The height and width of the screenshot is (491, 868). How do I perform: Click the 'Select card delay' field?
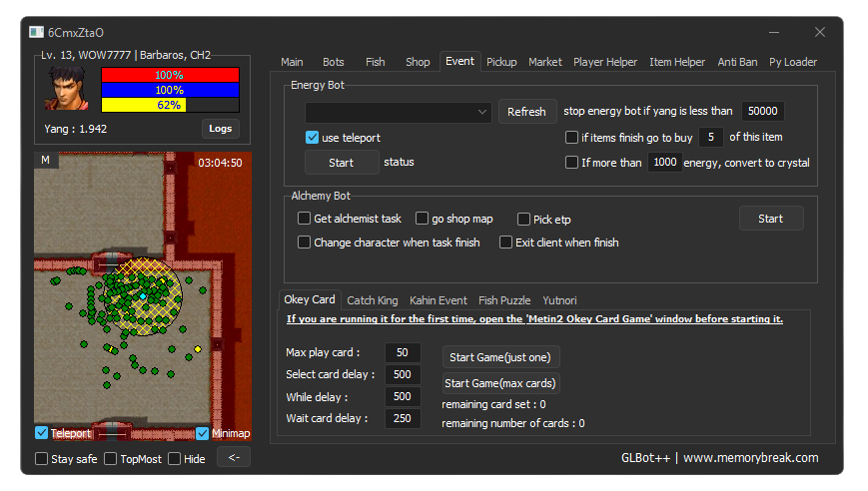tap(403, 374)
